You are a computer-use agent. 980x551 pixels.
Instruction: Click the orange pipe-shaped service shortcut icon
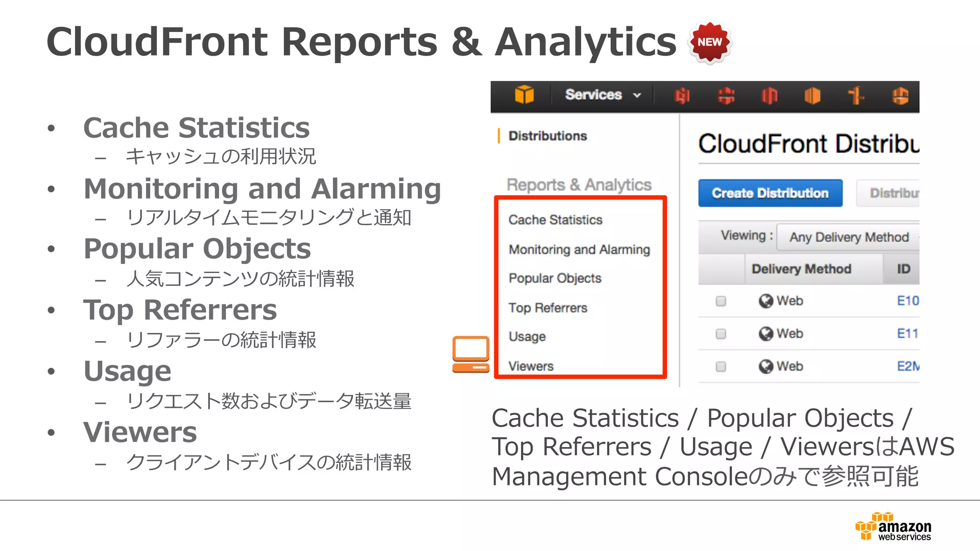856,96
